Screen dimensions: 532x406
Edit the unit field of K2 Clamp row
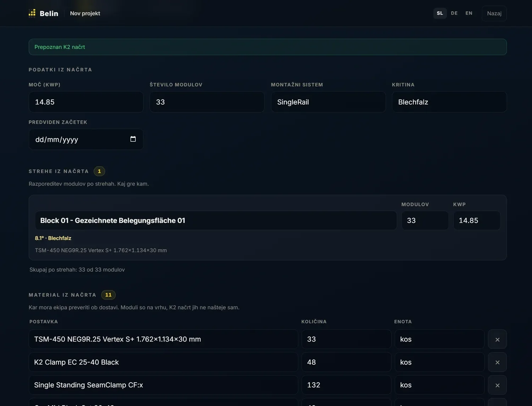[x=439, y=362]
